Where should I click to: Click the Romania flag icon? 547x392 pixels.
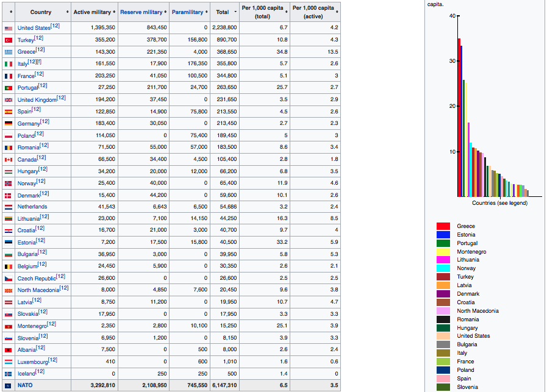click(x=9, y=148)
